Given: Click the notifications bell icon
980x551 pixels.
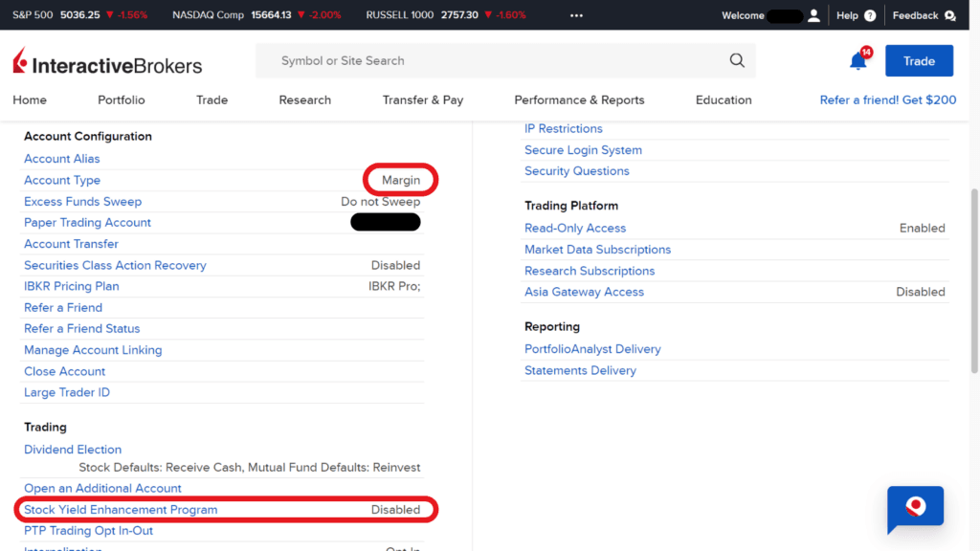Looking at the screenshot, I should [x=858, y=61].
